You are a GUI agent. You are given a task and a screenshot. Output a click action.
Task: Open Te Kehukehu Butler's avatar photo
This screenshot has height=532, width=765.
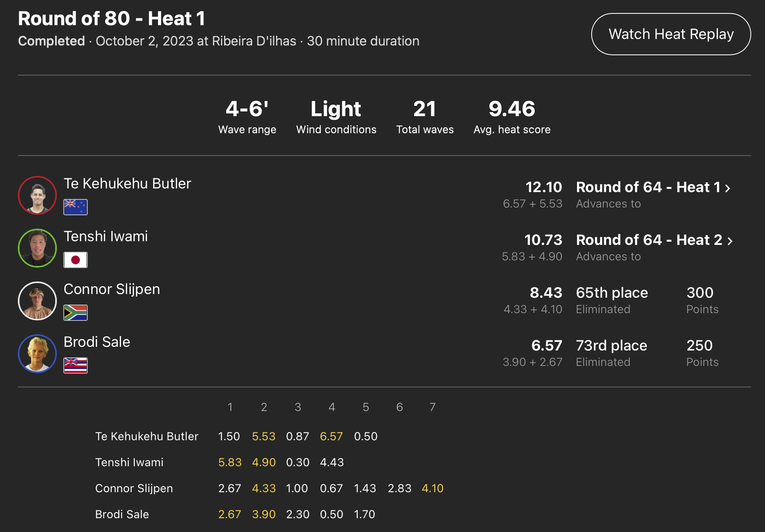click(x=37, y=195)
